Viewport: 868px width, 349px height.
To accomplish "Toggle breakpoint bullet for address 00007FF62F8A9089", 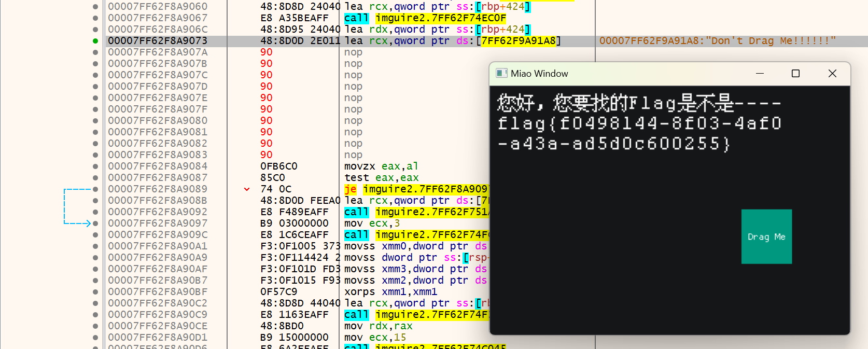I will click(95, 189).
